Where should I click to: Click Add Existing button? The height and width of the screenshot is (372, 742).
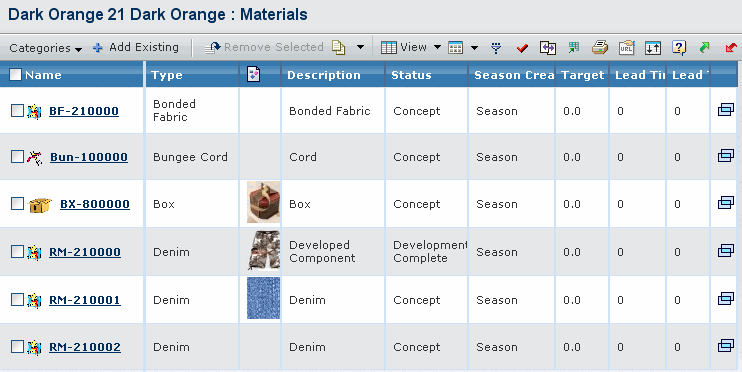tap(136, 47)
